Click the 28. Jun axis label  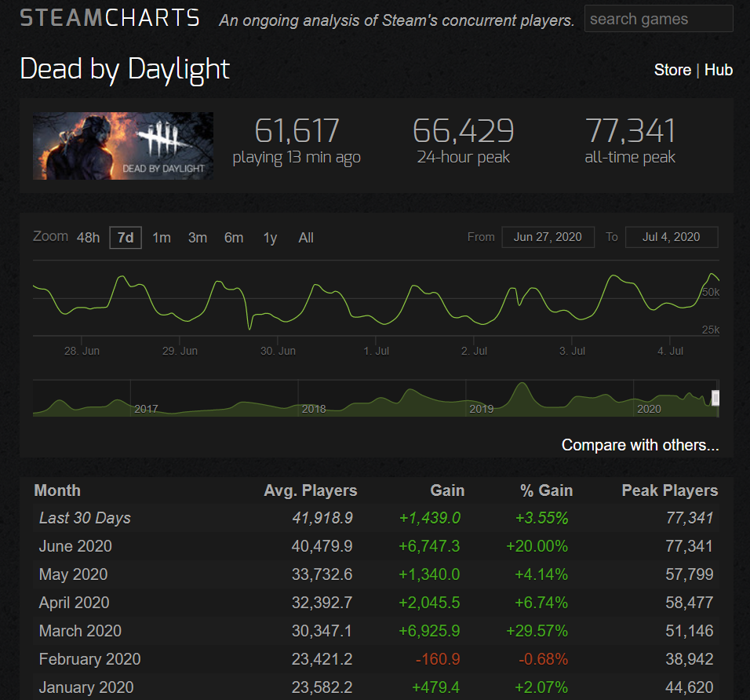(x=82, y=352)
